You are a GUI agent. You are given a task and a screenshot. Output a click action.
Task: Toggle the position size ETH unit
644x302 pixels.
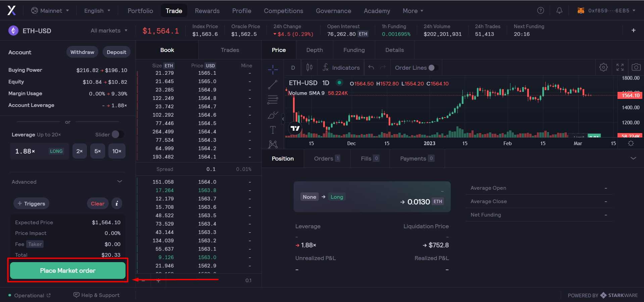click(x=438, y=201)
